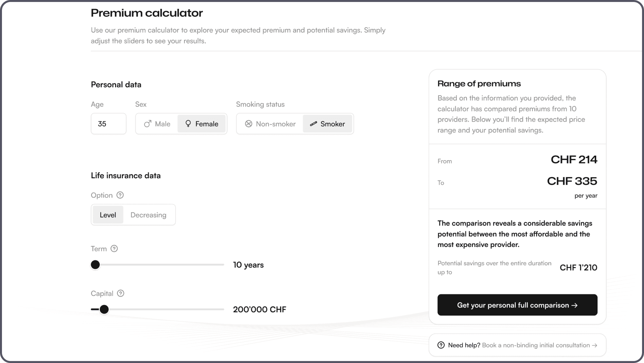644x363 pixels.
Task: Click the Term slider handle
Action: click(95, 265)
